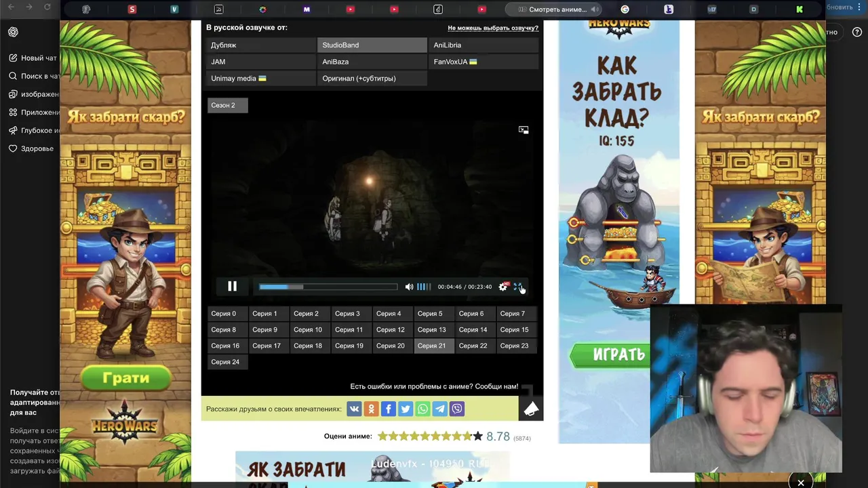Click the megaphone report icon

531,408
